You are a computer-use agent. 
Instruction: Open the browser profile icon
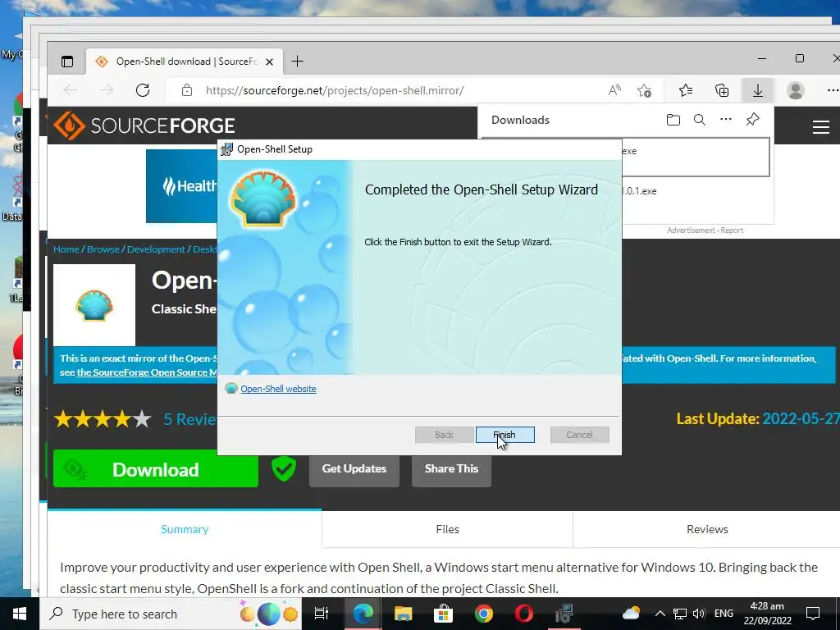click(x=796, y=90)
